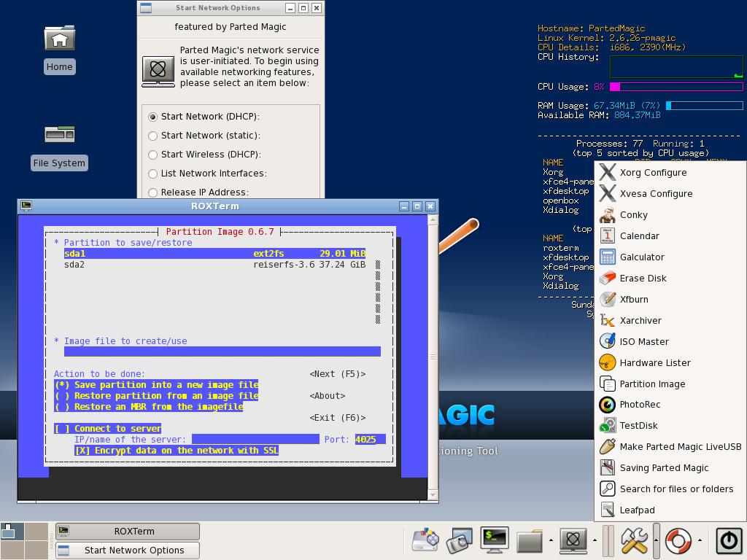Select Erase Disk in the menu
Image resolution: width=747 pixels, height=560 pixels.
click(x=670, y=278)
